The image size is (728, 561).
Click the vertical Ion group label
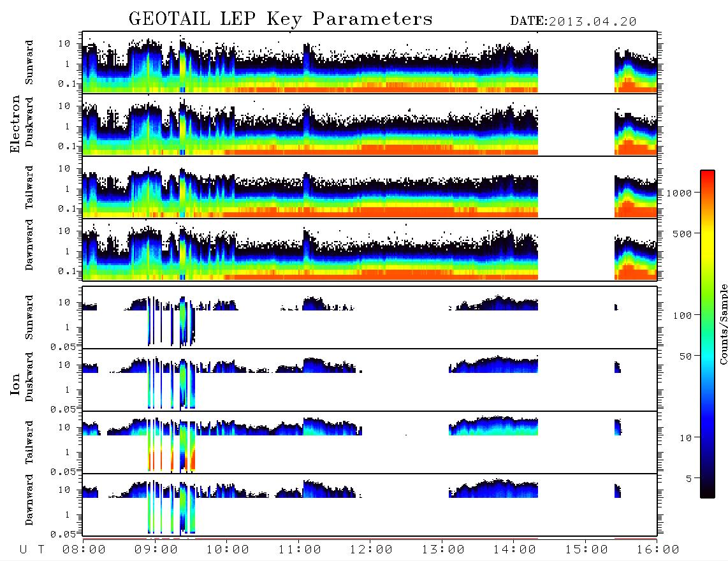[x=15, y=384]
